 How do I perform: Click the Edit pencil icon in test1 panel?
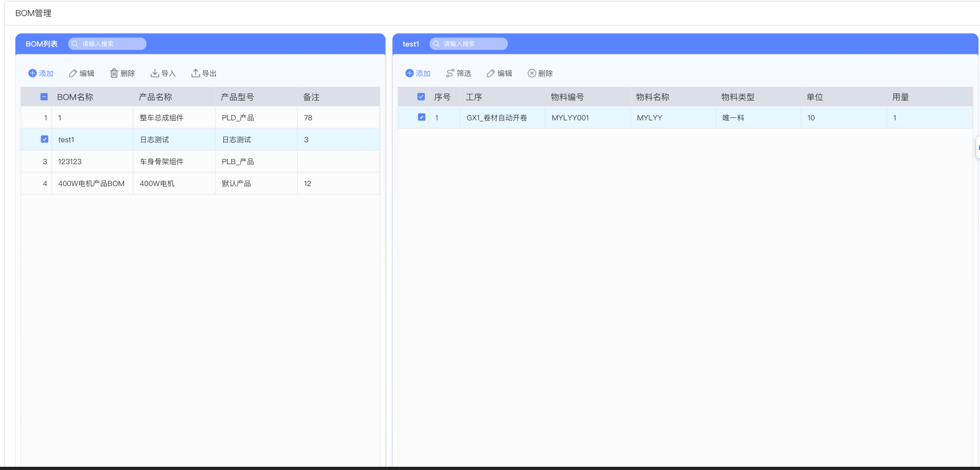click(491, 73)
